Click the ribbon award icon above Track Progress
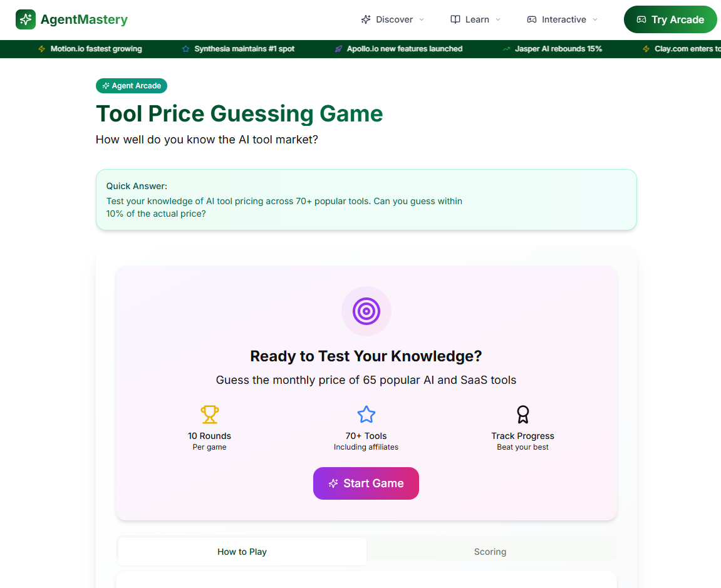This screenshot has height=588, width=721. 523,414
